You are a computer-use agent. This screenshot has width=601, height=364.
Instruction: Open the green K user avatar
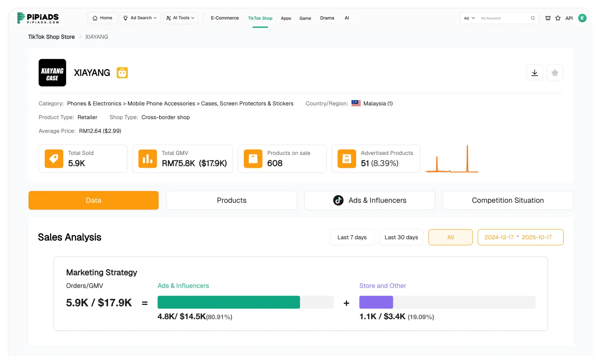coord(582,18)
